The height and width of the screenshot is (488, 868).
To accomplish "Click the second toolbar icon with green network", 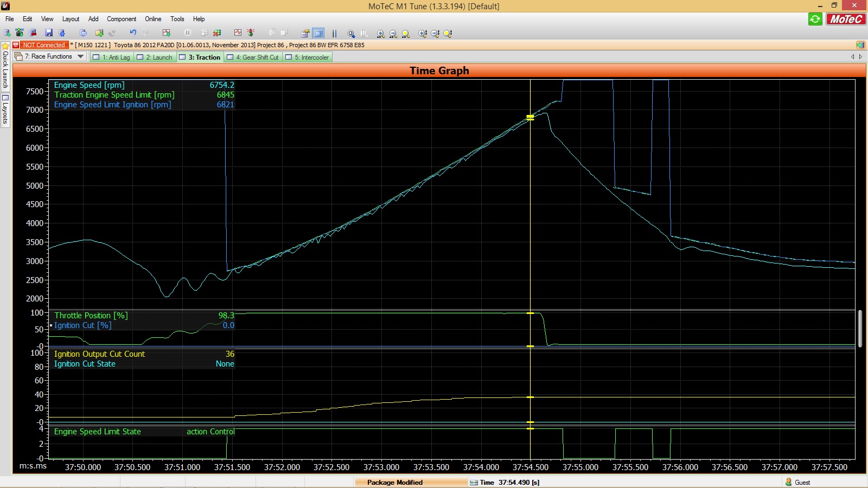I will [x=20, y=33].
